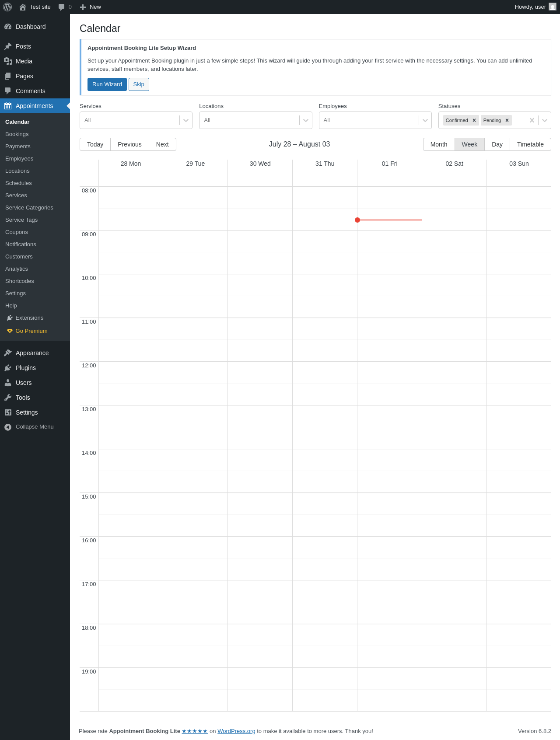Viewport: 560px width, 740px height.
Task: Switch to Month view
Action: click(x=439, y=144)
